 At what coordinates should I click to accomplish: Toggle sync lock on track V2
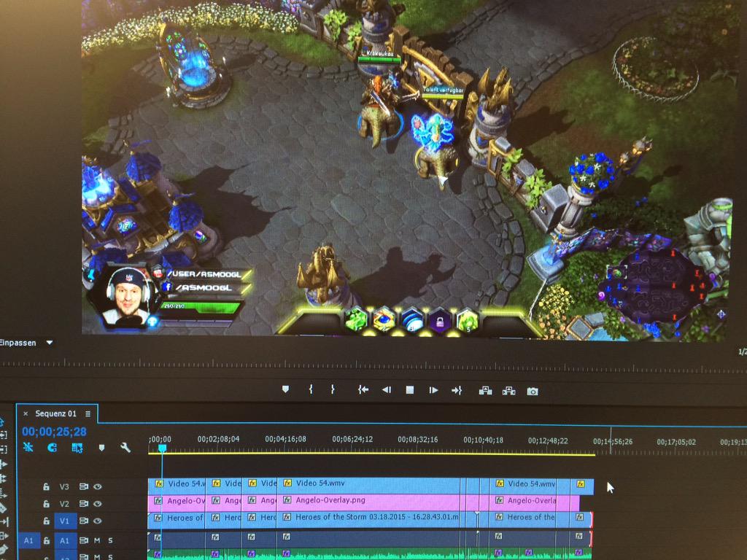pyautogui.click(x=84, y=504)
